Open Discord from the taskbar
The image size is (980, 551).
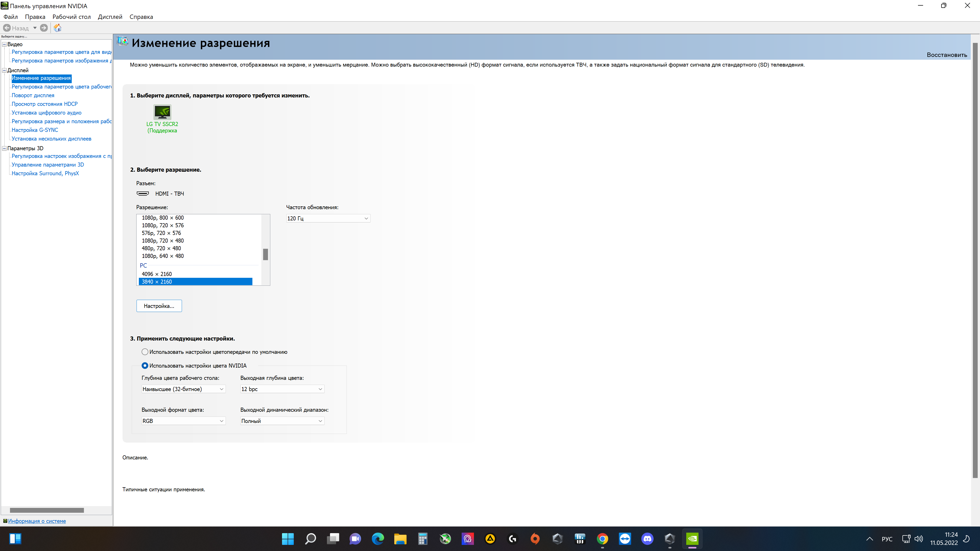tap(647, 539)
